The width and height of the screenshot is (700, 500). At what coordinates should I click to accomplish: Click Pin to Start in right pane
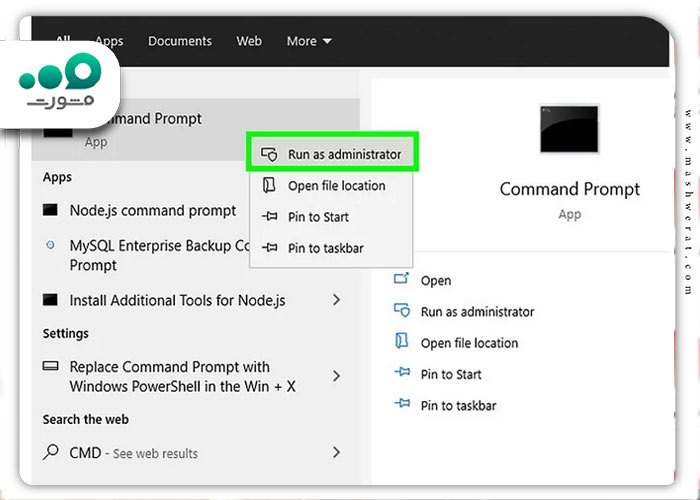coord(451,374)
